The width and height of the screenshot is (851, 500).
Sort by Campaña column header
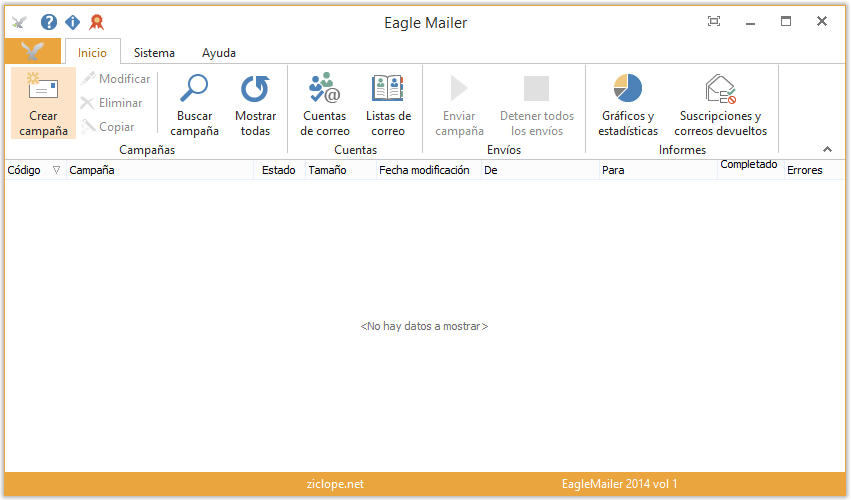(160, 170)
